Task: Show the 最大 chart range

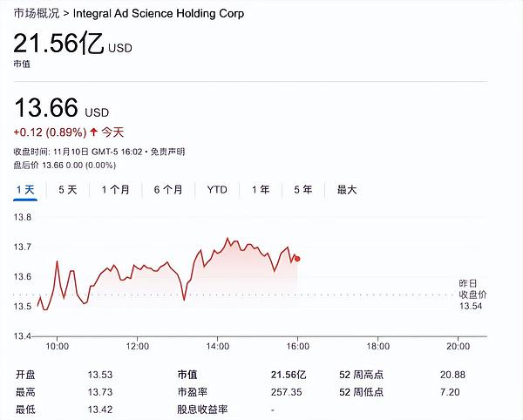Action: click(347, 189)
